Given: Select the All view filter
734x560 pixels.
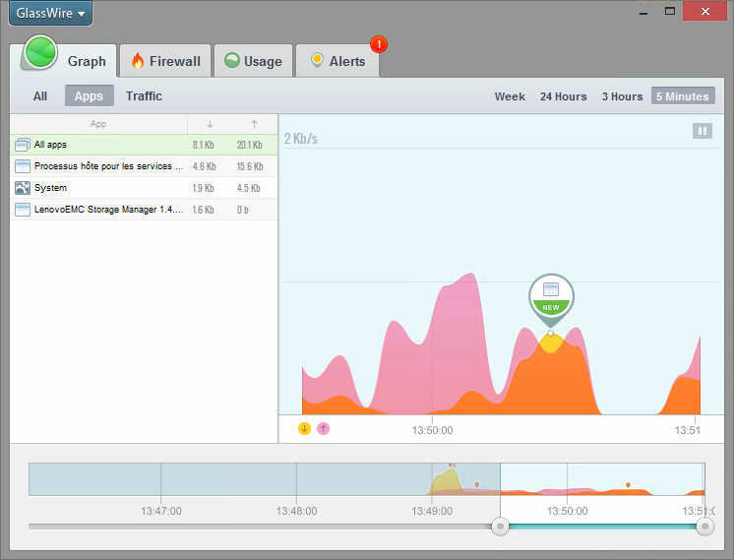Looking at the screenshot, I should (40, 96).
